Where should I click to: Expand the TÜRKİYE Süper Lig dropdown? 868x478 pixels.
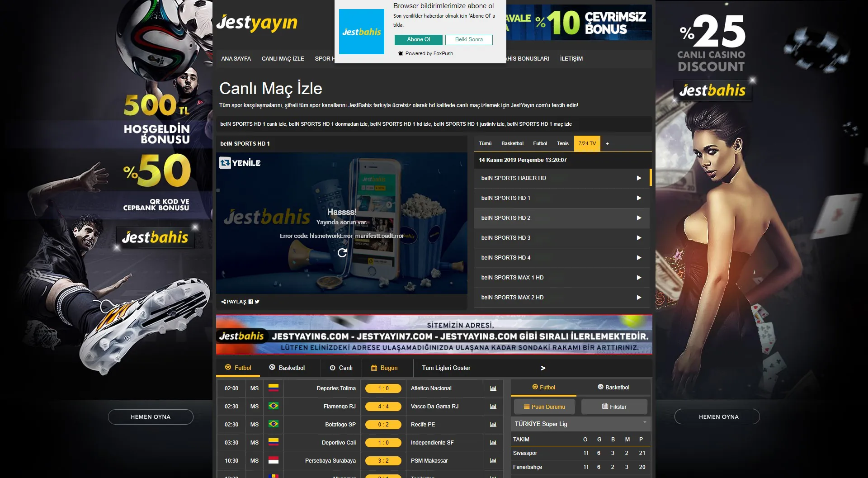(645, 423)
